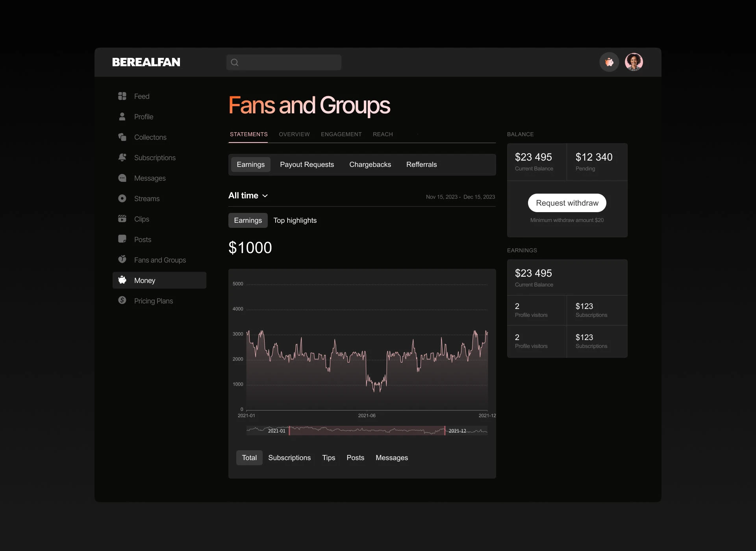Click the search field in the header
Viewport: 756px width, 551px height.
click(283, 62)
